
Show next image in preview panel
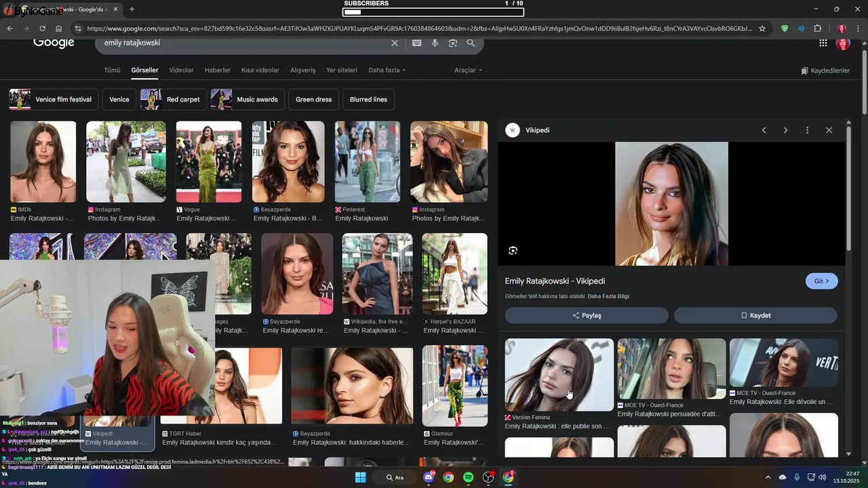[x=785, y=130]
